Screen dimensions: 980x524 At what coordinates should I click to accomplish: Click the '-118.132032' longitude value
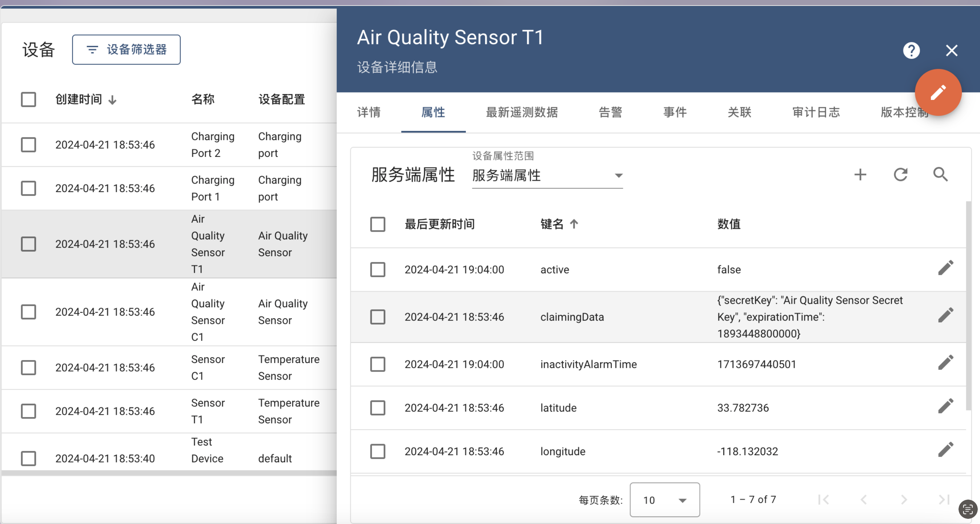[747, 451]
